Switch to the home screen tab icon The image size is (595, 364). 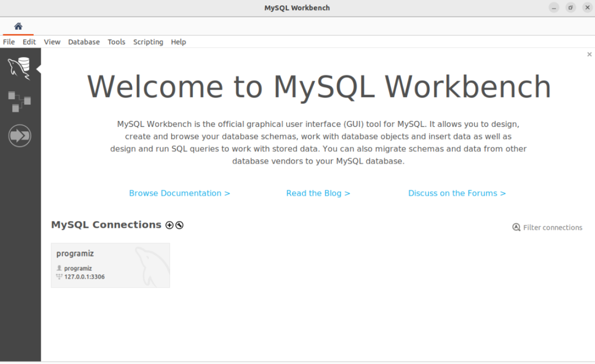point(18,26)
